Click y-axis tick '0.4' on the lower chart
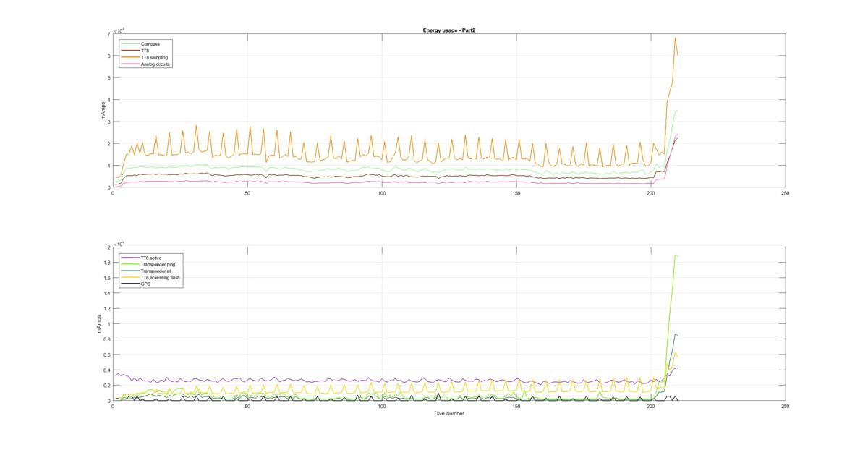The height and width of the screenshot is (450, 868). click(x=107, y=370)
